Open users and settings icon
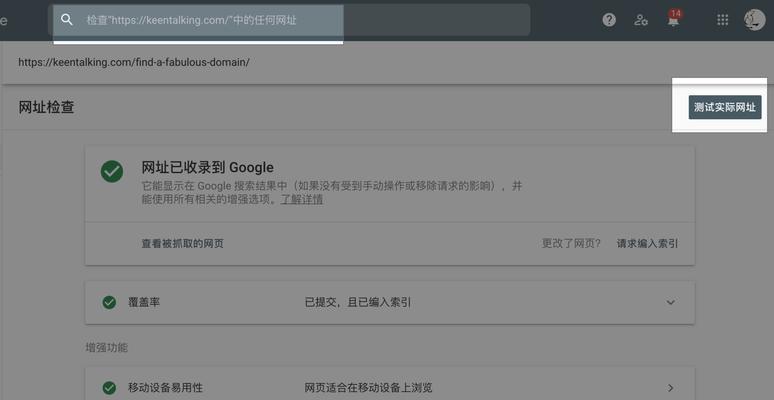This screenshot has width=774, height=400. 641,20
